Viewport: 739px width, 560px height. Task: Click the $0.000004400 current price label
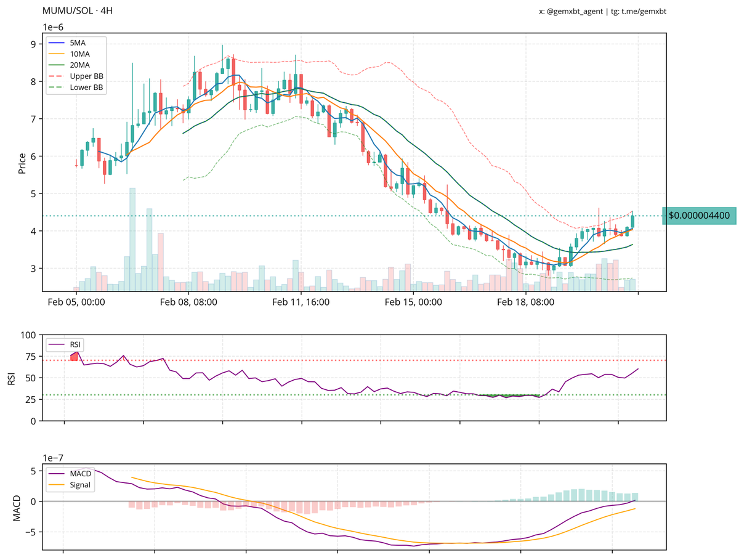click(699, 216)
